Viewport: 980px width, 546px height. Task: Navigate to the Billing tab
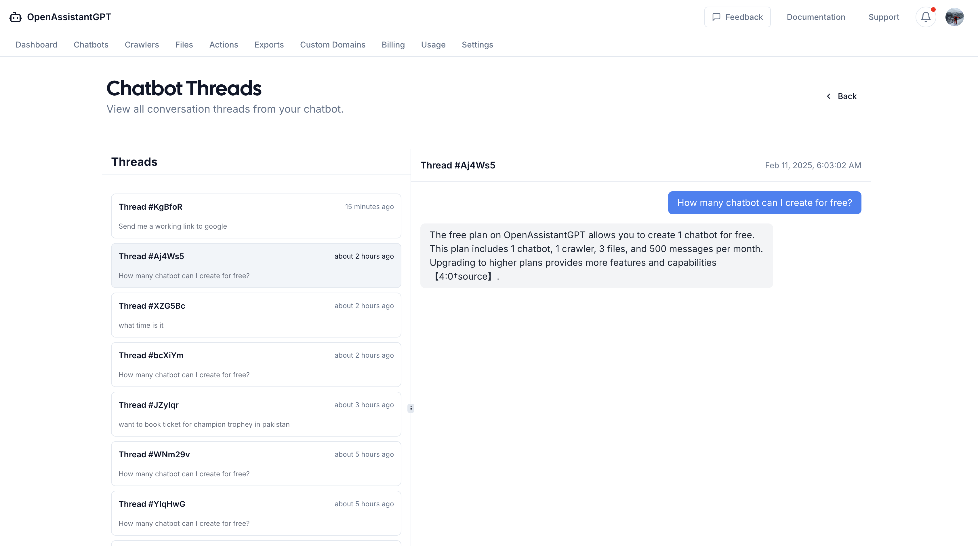[x=393, y=45]
